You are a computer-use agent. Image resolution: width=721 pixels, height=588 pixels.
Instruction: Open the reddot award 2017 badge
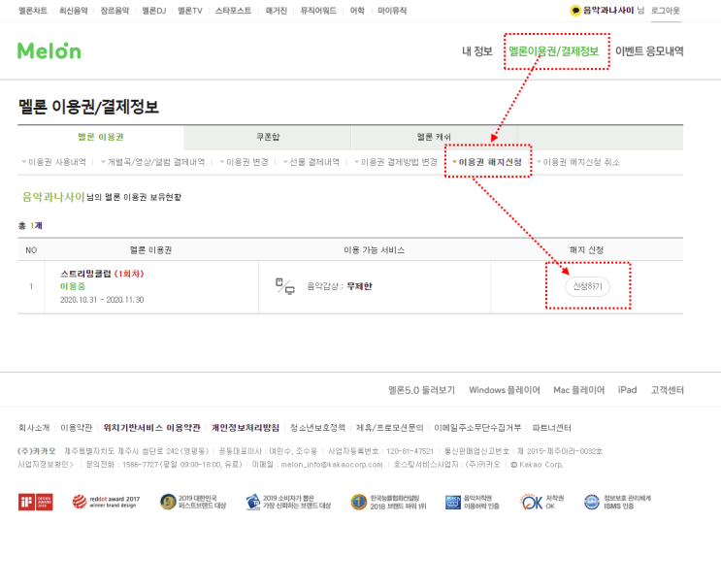(106, 502)
